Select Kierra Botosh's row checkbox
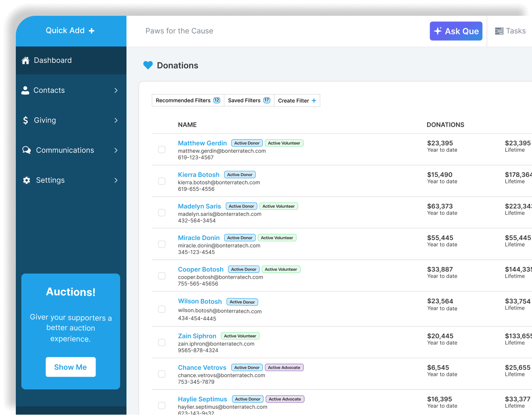 click(162, 181)
